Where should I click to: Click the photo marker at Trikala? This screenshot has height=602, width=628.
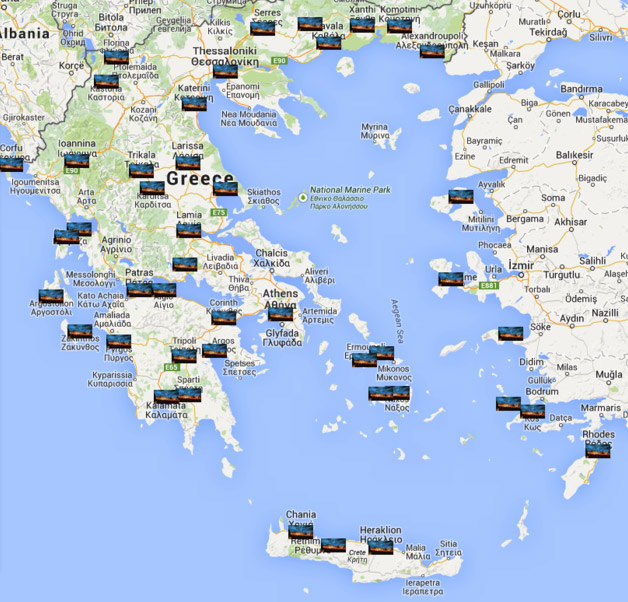point(141,171)
